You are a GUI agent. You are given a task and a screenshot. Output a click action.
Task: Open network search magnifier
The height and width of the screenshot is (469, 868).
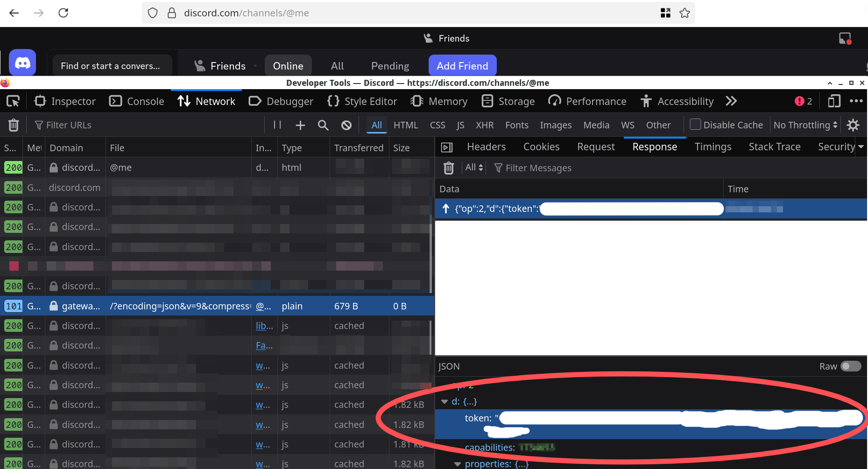point(323,125)
